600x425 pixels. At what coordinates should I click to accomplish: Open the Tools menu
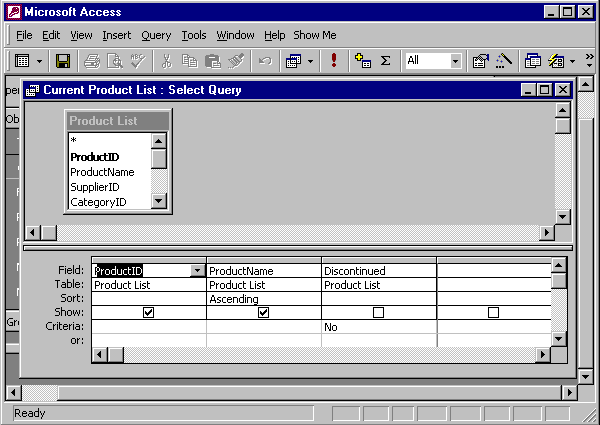coord(194,35)
